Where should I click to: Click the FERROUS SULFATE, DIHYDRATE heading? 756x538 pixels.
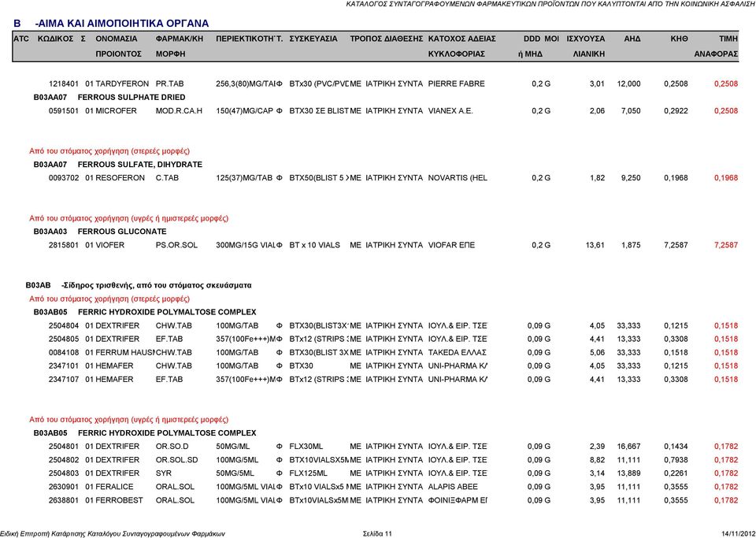pos(140,165)
